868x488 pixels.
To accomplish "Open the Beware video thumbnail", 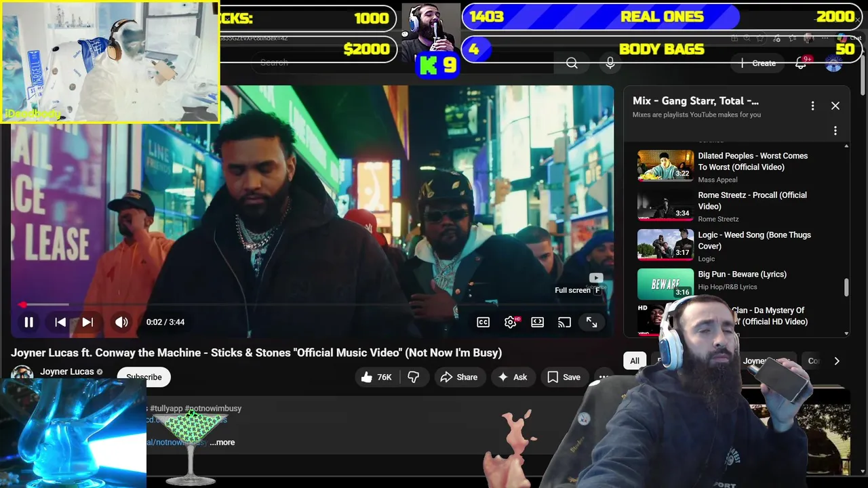I will tap(665, 284).
